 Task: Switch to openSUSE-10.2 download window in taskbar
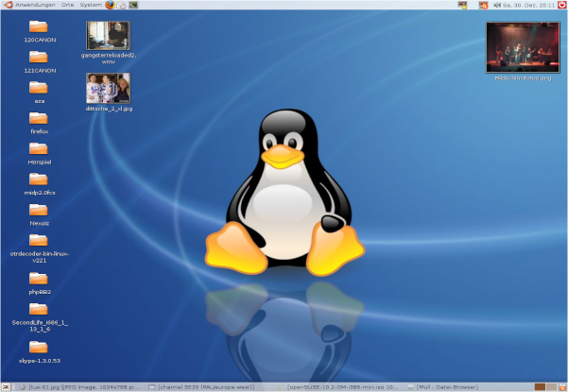[336, 387]
